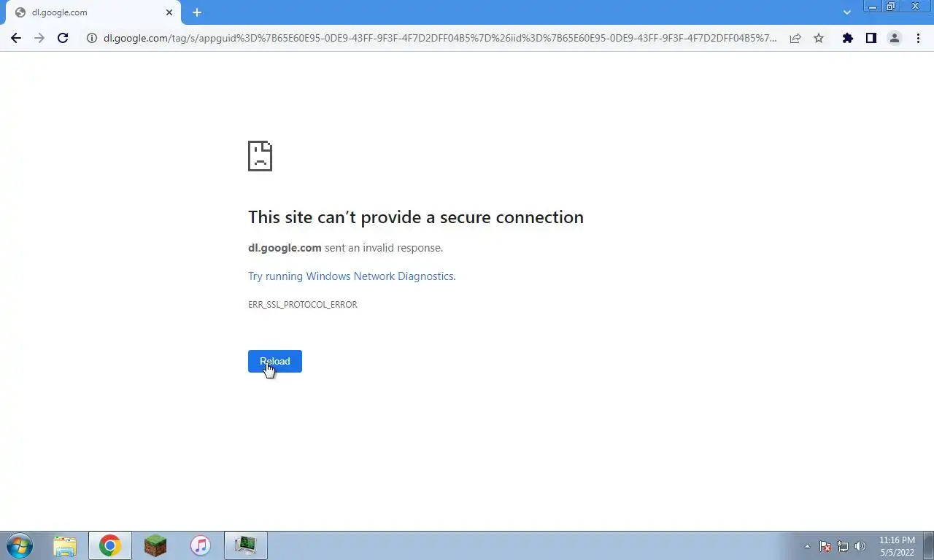Launch Minecraft from the taskbar
This screenshot has width=934, height=560.
click(155, 545)
